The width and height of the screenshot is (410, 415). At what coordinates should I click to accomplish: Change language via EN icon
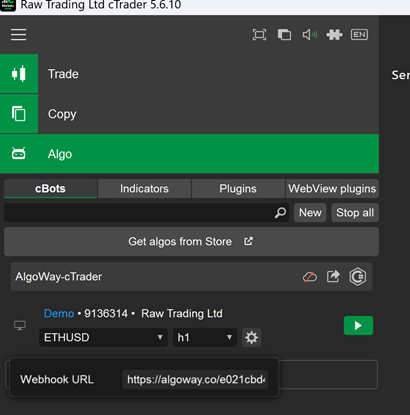(x=359, y=34)
